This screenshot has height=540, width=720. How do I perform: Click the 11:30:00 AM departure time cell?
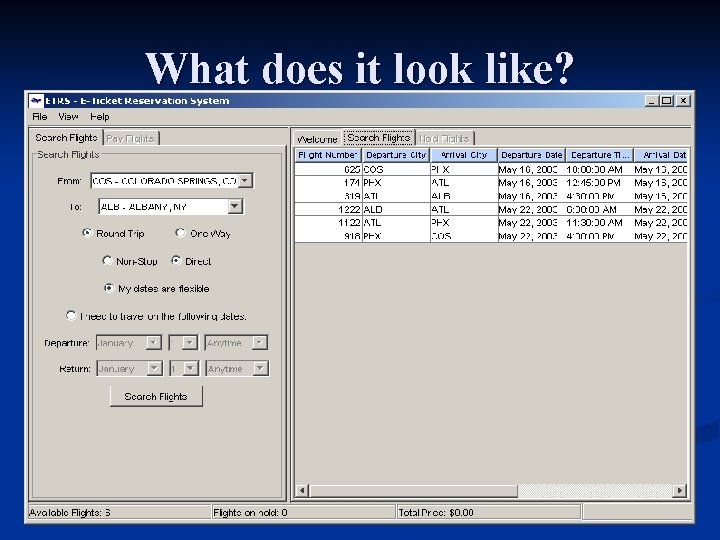pos(599,223)
